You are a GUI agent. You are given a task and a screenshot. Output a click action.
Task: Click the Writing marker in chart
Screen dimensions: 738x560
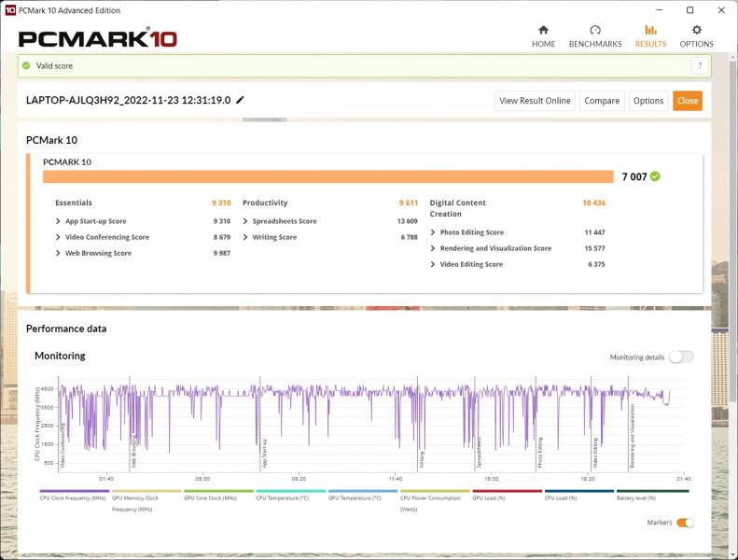click(x=421, y=459)
